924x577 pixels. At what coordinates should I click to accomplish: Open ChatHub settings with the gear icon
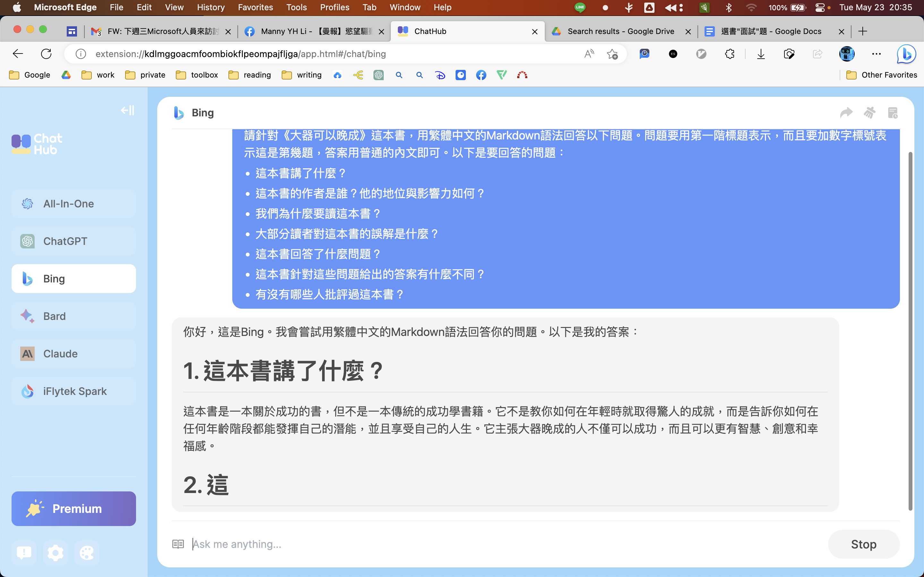click(56, 553)
